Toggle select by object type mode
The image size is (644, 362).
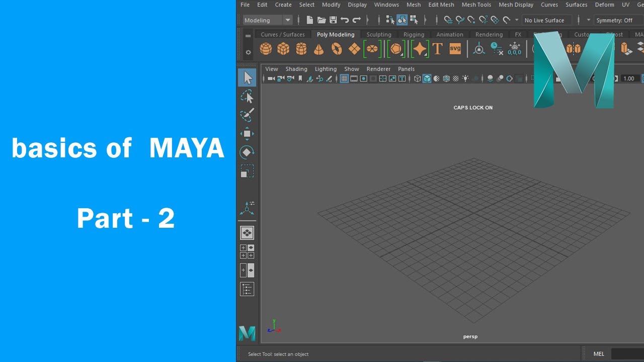(x=402, y=20)
